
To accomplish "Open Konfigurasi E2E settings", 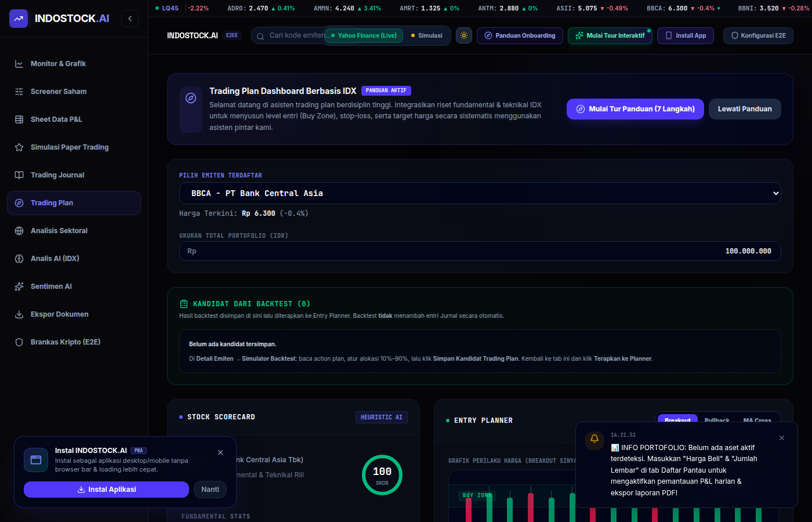I will 758,35.
